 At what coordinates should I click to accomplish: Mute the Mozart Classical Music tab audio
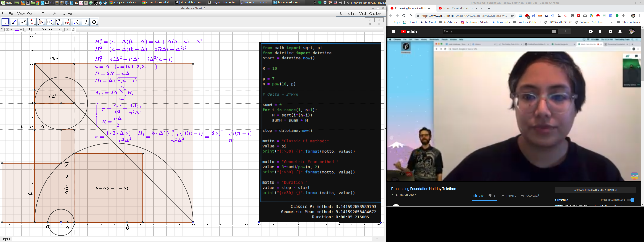[x=477, y=8]
